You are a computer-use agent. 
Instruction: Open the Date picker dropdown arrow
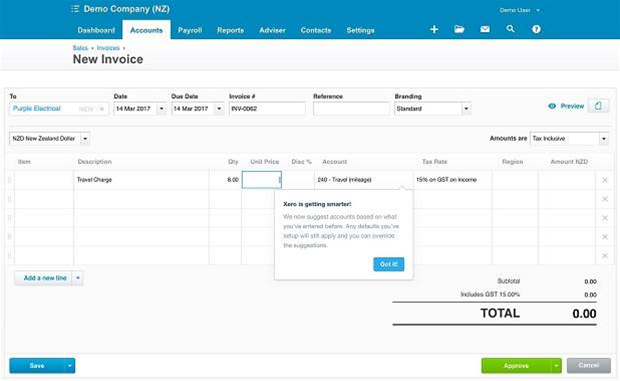(161, 109)
